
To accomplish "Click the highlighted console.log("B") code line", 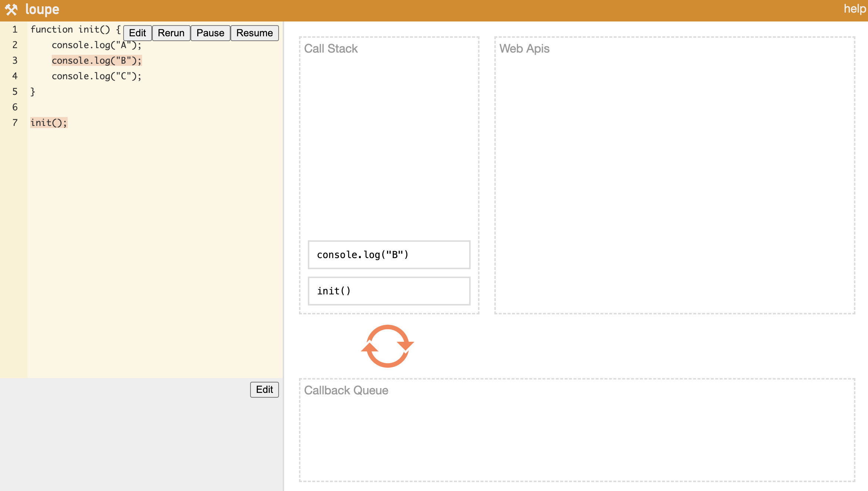I will click(x=97, y=60).
